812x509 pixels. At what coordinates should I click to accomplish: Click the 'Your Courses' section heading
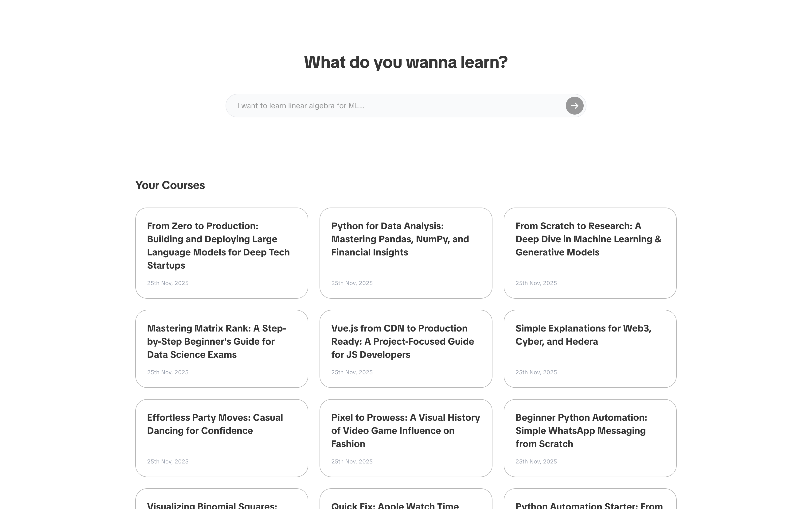tap(170, 185)
